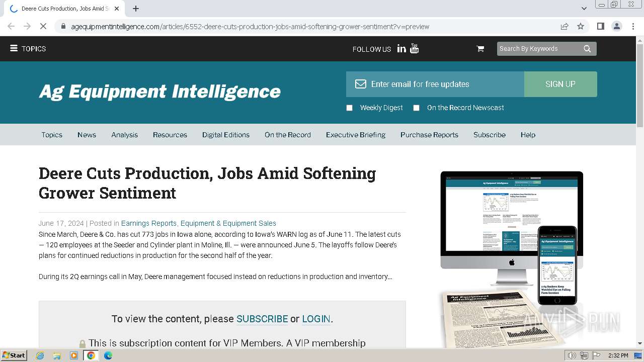Click the address bar URL
Image resolution: width=644 pixels, height=362 pixels.
click(250, 27)
